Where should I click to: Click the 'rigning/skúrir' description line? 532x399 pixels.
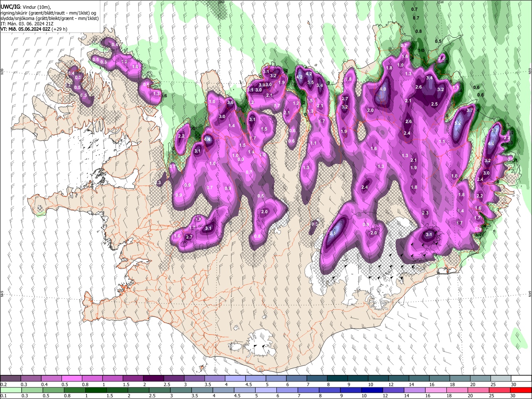pyautogui.click(x=48, y=13)
